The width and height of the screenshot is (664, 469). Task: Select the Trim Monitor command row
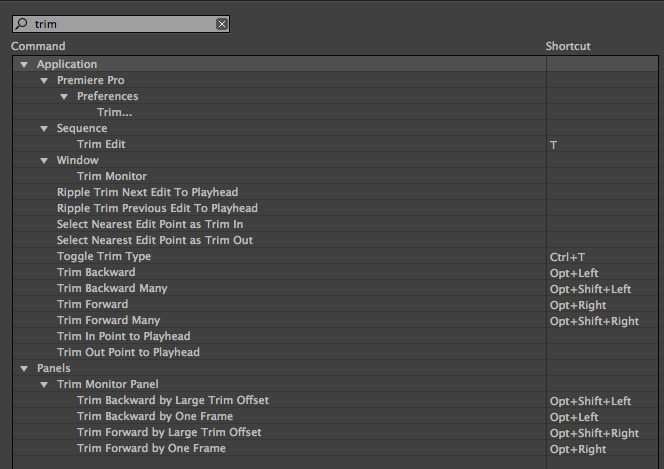(111, 177)
